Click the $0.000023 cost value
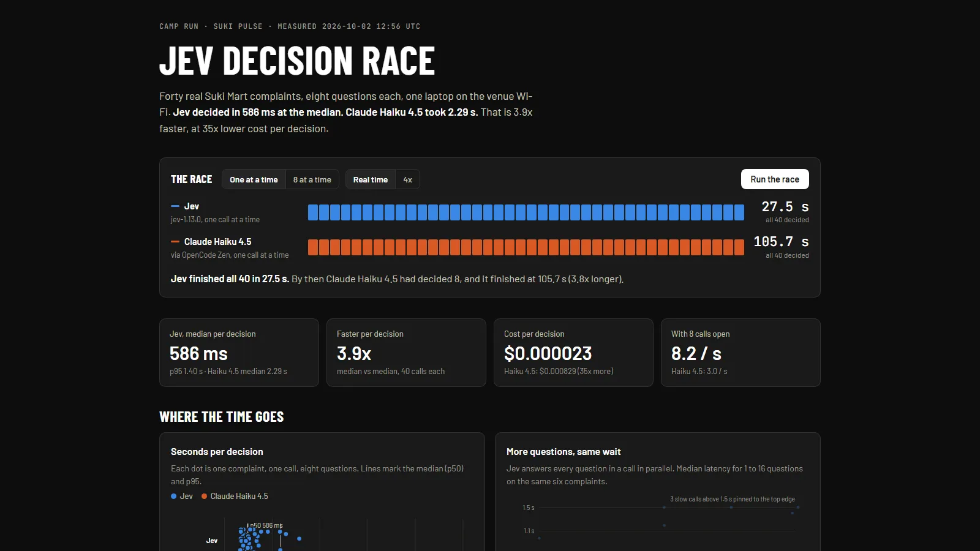Screen dimensions: 980x551 click(x=548, y=353)
